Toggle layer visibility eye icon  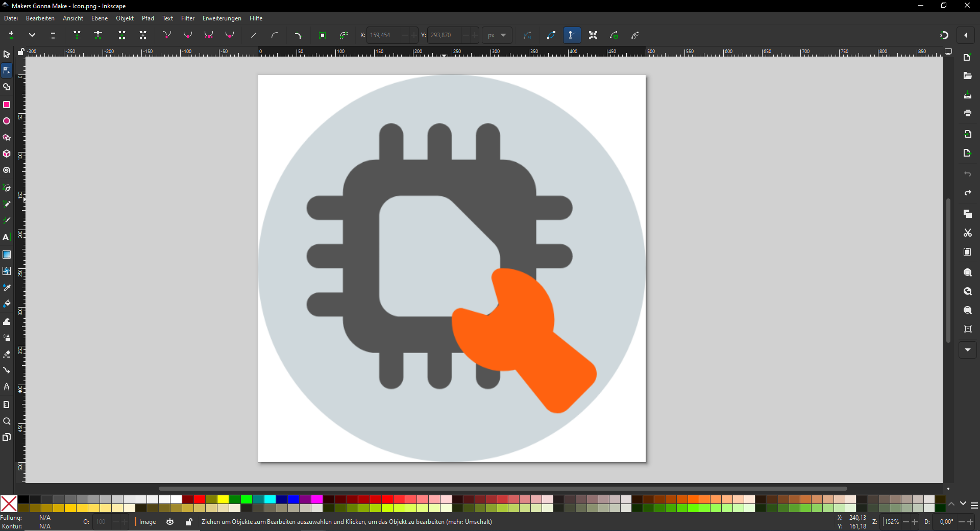[x=170, y=522]
